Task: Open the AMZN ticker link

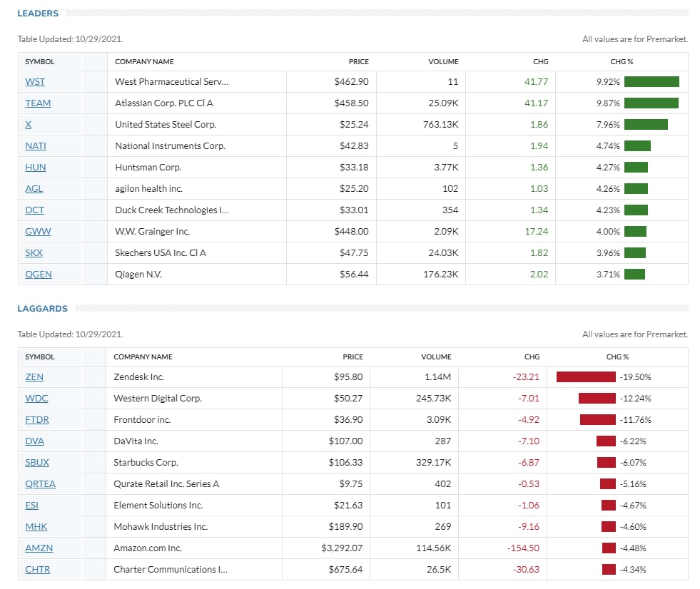Action: coord(39,548)
